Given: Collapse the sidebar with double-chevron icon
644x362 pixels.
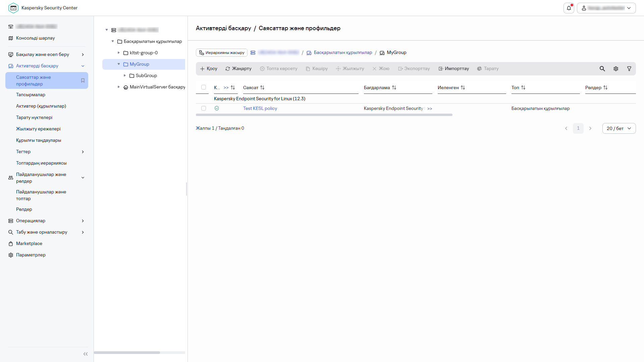Looking at the screenshot, I should coord(86,354).
